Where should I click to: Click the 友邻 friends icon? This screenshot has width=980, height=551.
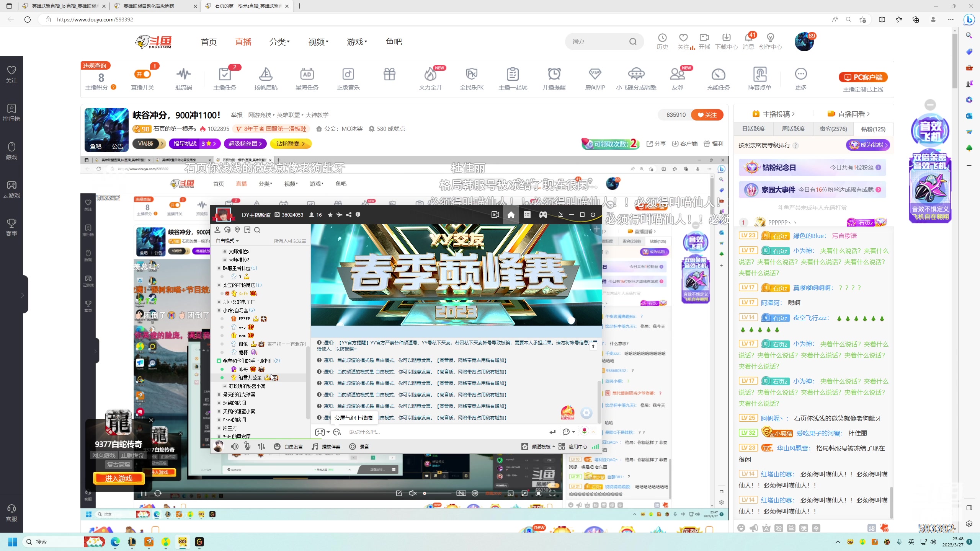677,74
